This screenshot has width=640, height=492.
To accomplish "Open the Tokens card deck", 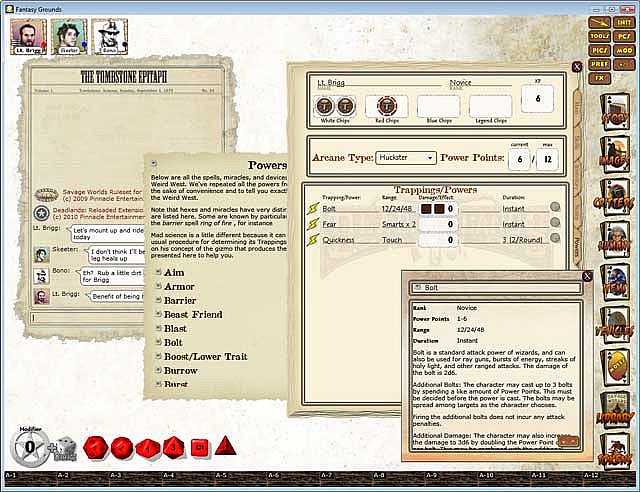I will click(614, 451).
